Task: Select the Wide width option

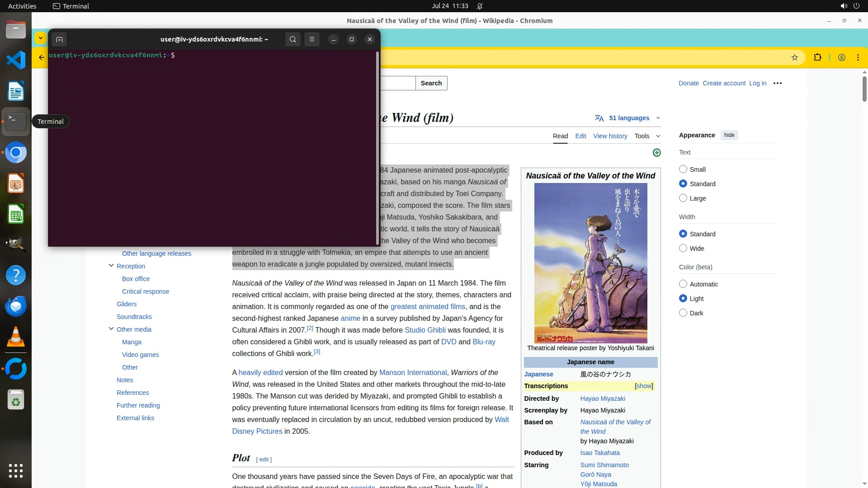Action: click(683, 248)
